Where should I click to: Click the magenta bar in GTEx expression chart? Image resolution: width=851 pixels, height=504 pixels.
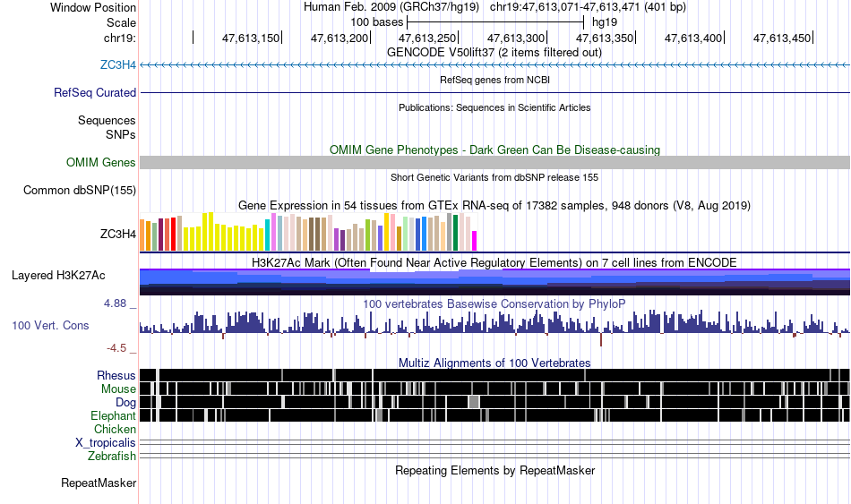475,241
